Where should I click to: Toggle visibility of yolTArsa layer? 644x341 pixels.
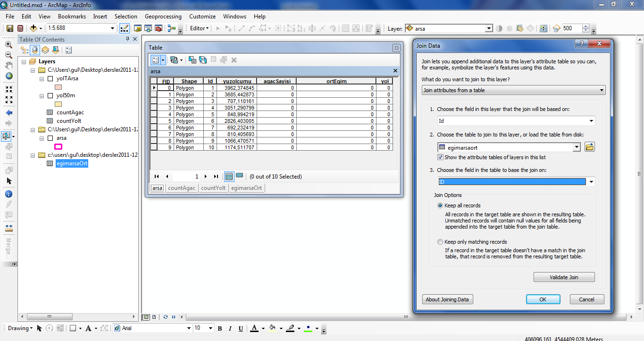(x=50, y=78)
